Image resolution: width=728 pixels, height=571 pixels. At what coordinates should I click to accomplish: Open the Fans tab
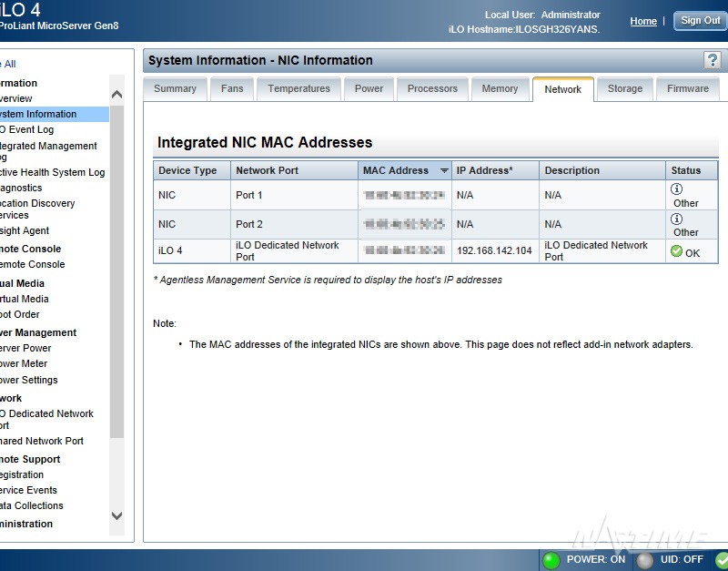pos(232,88)
